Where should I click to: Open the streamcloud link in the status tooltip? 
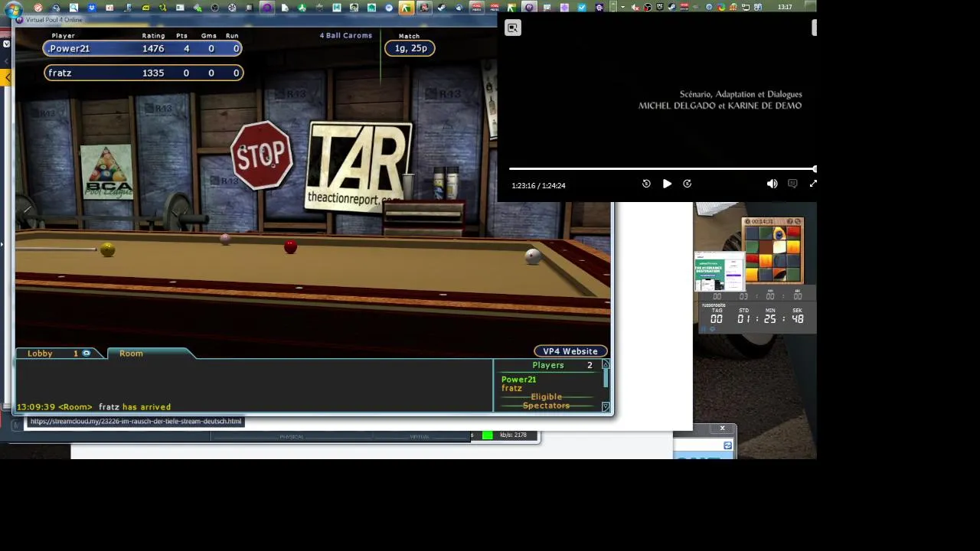pos(136,421)
